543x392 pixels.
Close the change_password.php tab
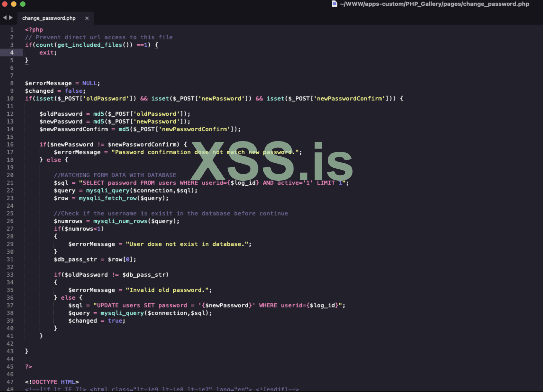[87, 18]
